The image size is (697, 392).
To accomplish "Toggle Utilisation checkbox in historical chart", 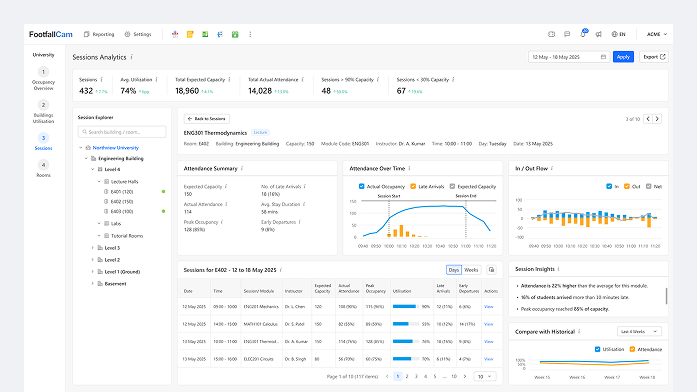I will (597, 349).
